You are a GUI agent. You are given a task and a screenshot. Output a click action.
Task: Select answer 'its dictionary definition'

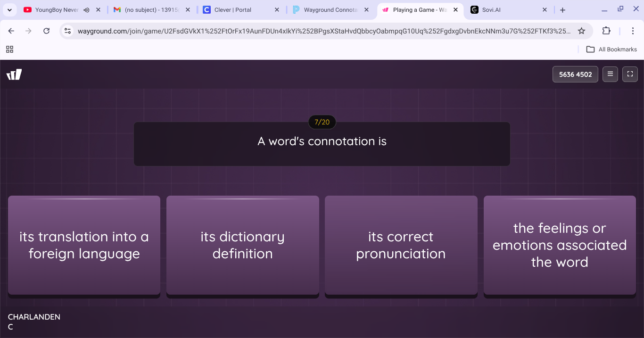point(242,246)
